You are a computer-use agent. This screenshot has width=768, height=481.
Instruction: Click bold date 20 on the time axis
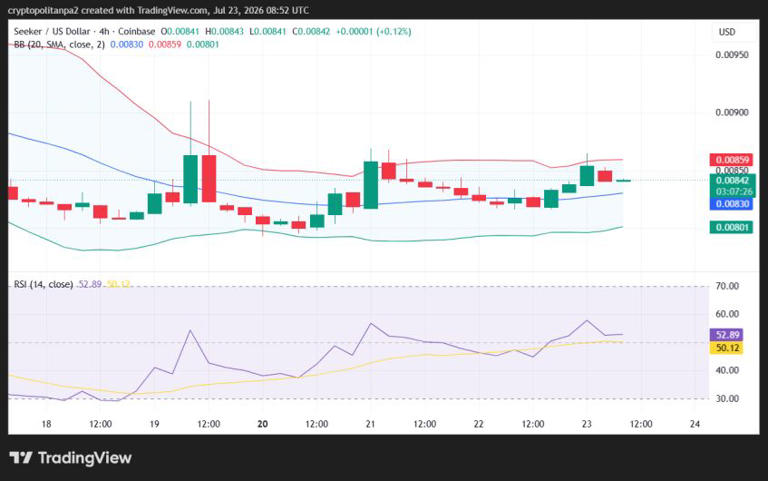(x=263, y=424)
